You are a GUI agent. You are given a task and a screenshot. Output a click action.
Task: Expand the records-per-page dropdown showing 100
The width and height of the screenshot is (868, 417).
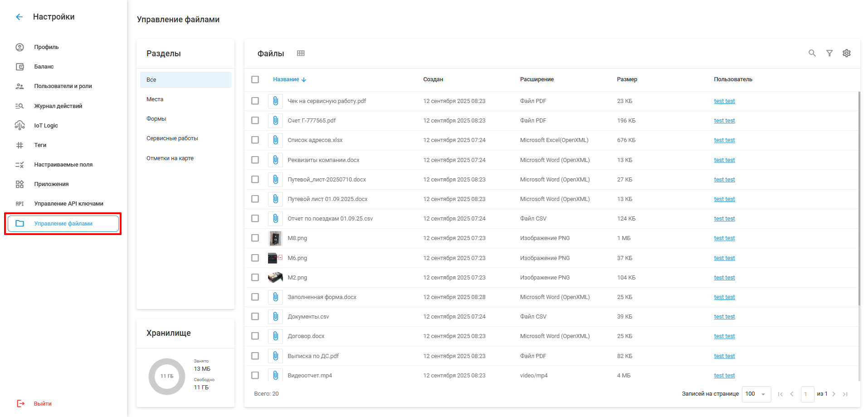[756, 394]
